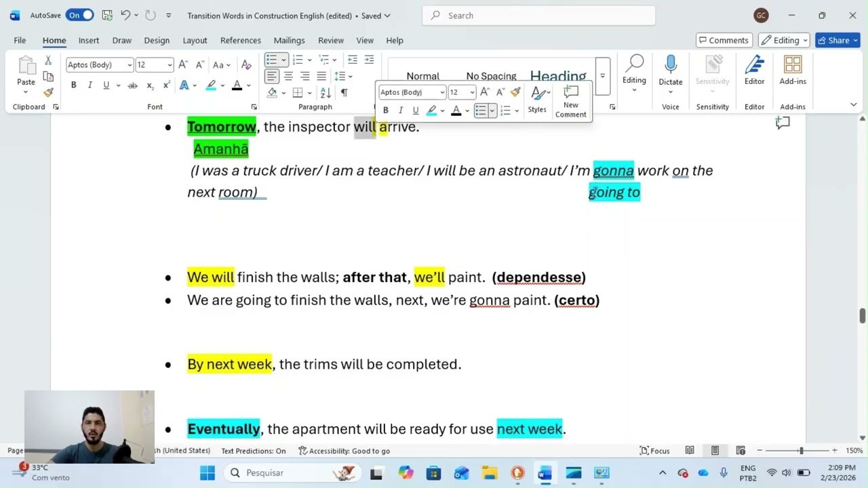Increase font size in ribbon

pos(183,65)
